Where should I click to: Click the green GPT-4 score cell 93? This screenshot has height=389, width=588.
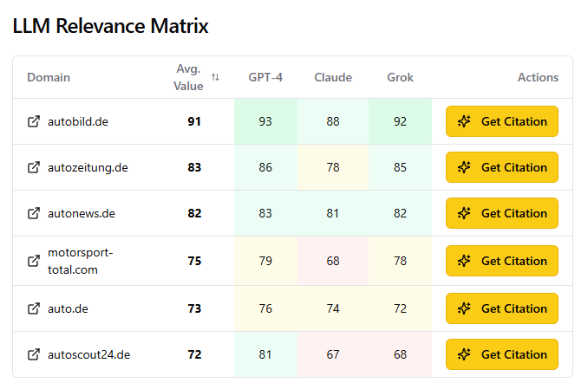pyautogui.click(x=265, y=121)
